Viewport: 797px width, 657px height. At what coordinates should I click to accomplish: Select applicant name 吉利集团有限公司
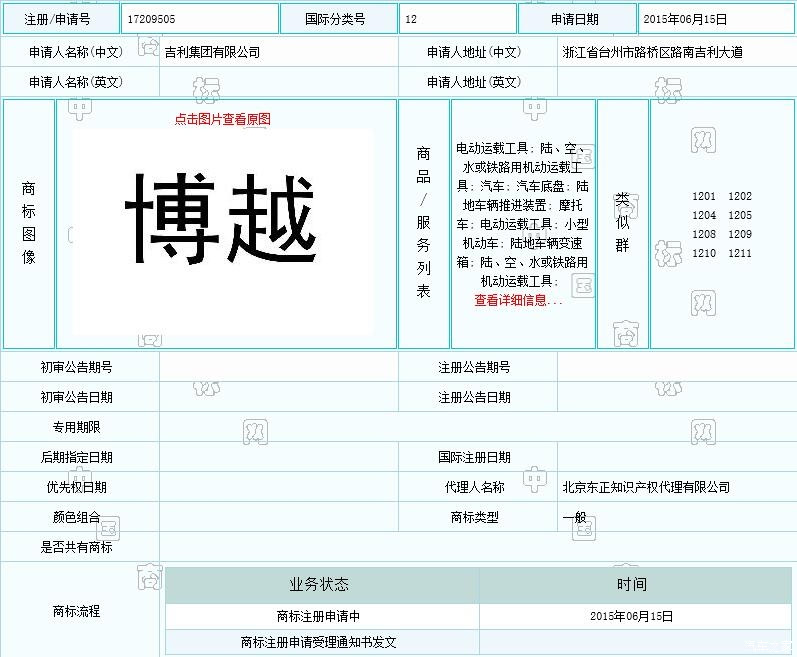212,52
